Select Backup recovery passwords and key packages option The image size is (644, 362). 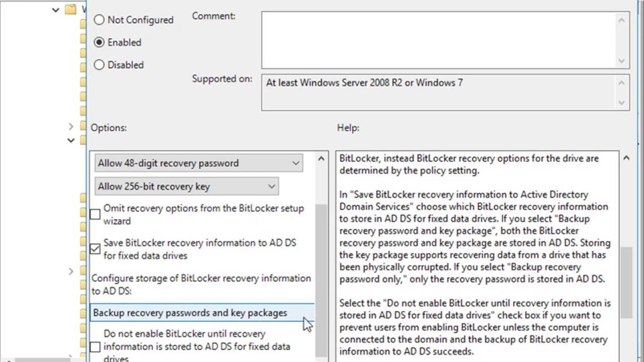(x=202, y=313)
